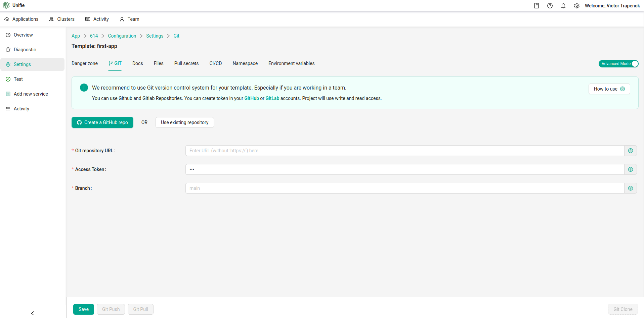Switch to the Namespace tab
644x318 pixels.
[x=245, y=63]
